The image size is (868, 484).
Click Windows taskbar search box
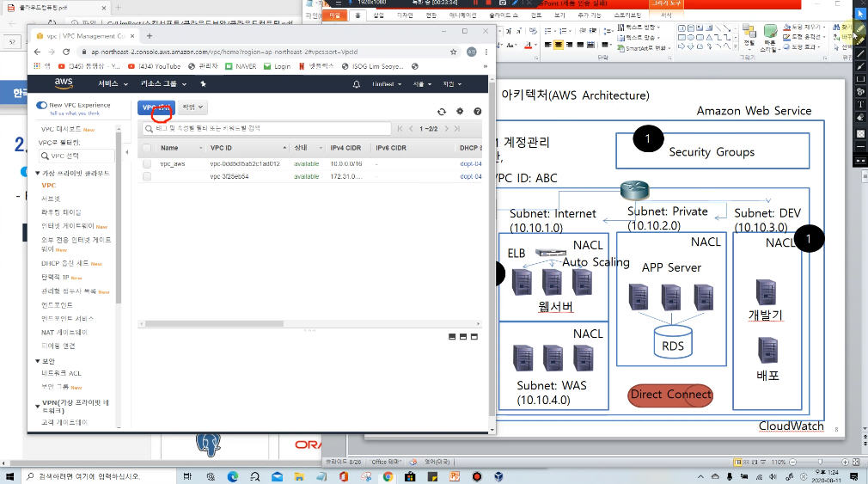99,476
